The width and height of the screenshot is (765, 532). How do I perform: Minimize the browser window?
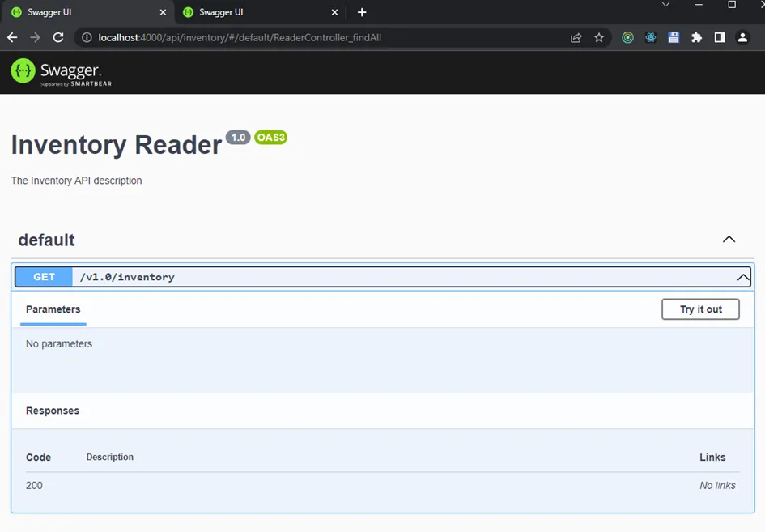(699, 4)
